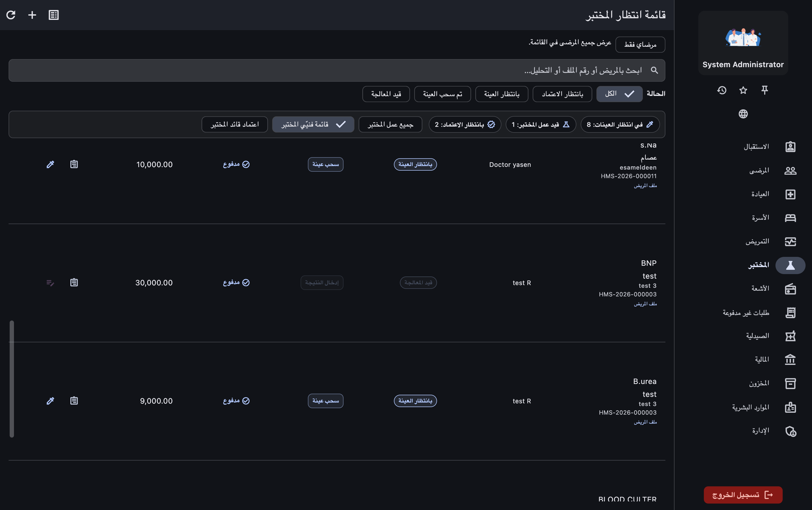Open the list view icon in the header
The image size is (812, 510).
click(54, 15)
